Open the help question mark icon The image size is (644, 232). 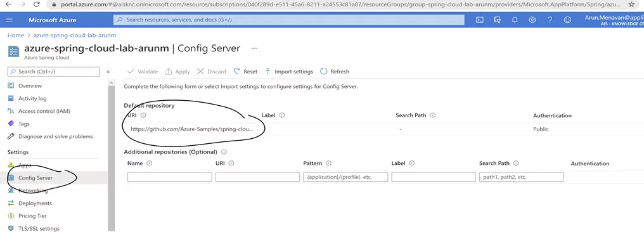point(550,20)
